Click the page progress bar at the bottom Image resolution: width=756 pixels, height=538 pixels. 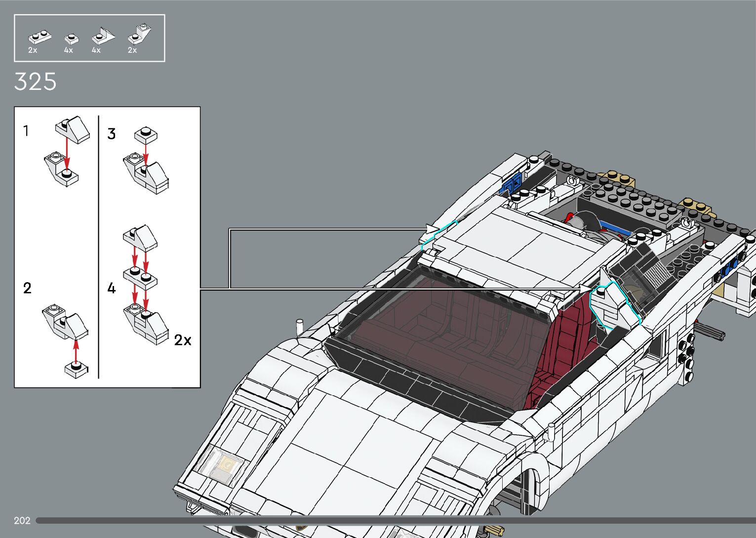(x=395, y=520)
